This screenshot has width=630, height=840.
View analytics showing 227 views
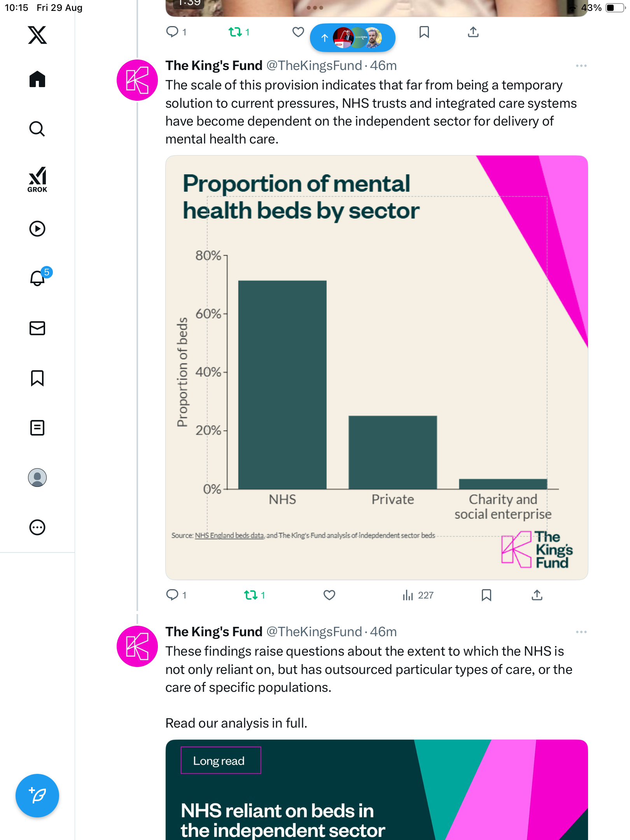tap(418, 595)
